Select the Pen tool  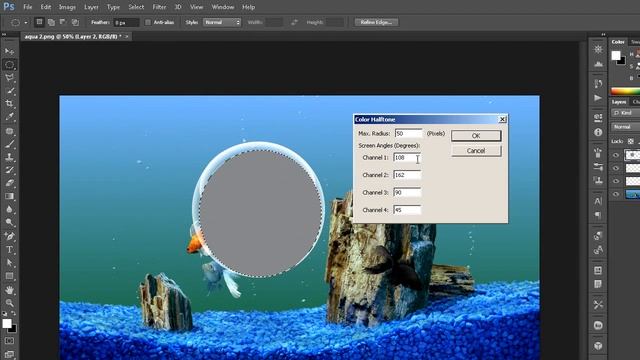(x=9, y=236)
